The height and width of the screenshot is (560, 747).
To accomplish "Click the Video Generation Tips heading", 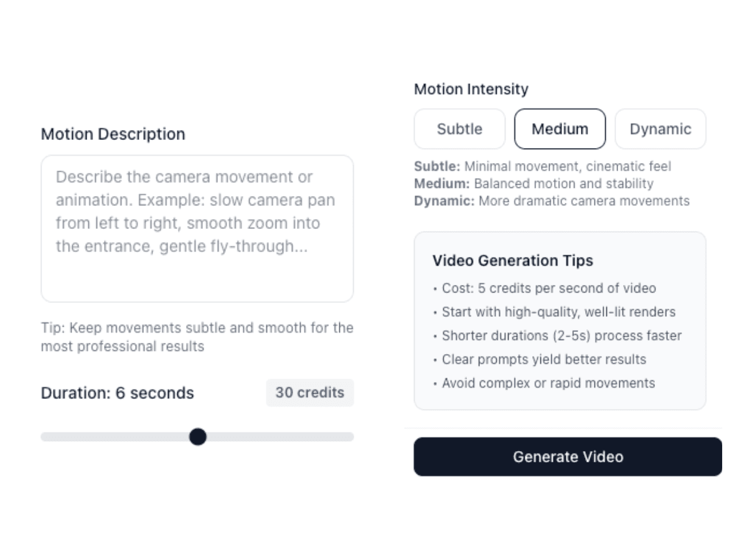I will 513,261.
